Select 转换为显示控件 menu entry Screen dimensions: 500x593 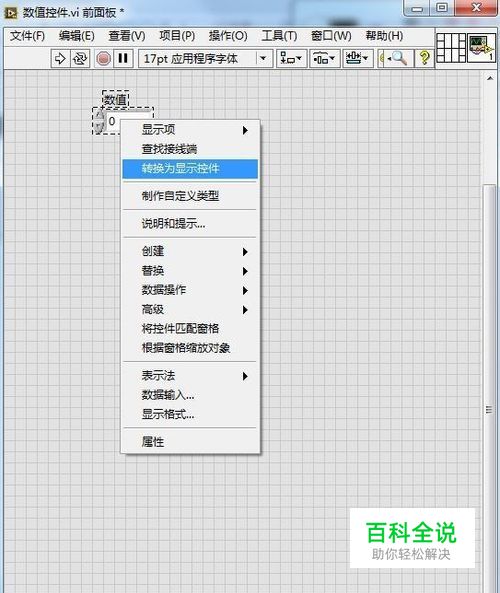[x=190, y=168]
